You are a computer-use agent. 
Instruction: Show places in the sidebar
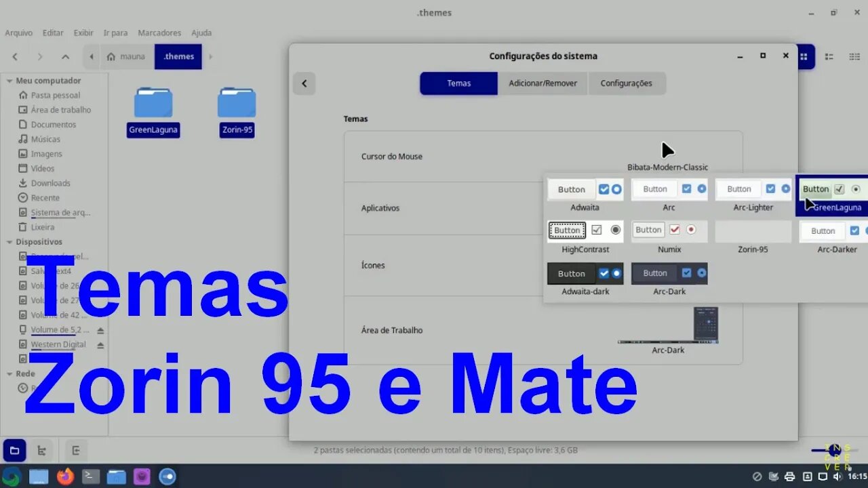pos(14,451)
